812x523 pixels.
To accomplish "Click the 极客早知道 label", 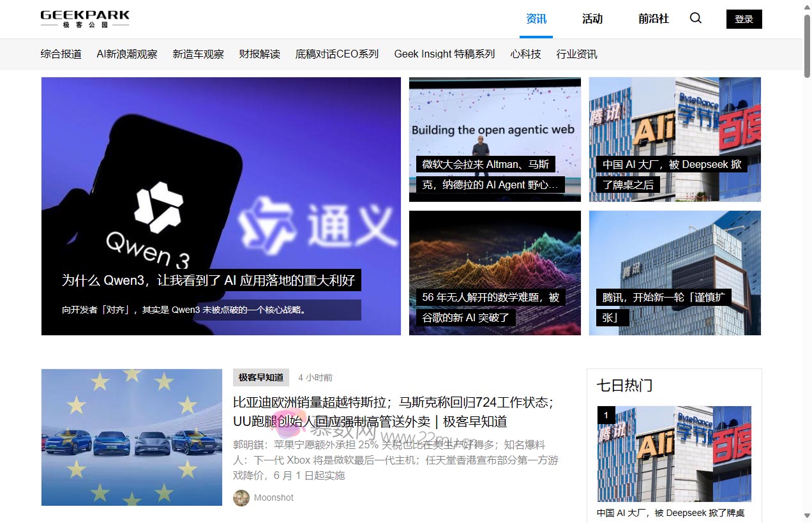I will point(260,377).
